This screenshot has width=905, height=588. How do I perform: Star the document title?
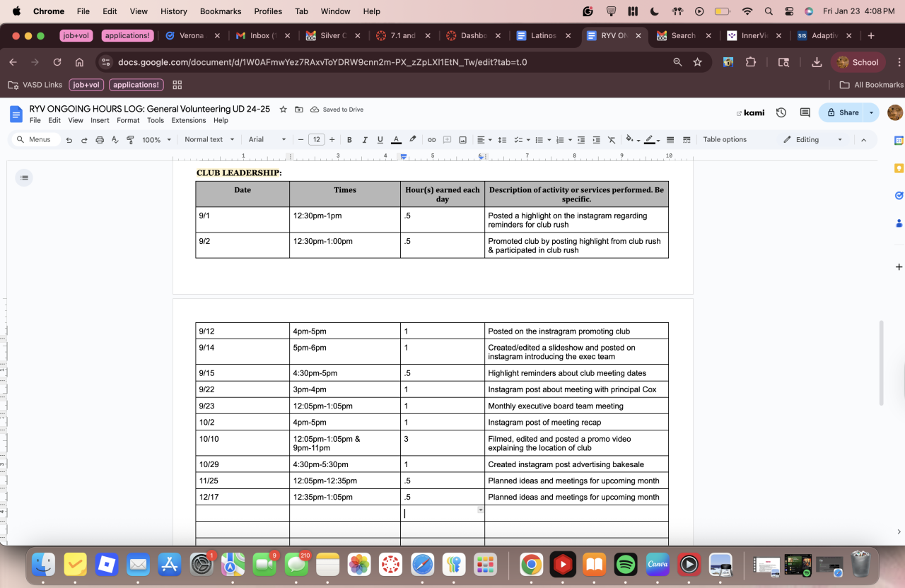pos(284,110)
